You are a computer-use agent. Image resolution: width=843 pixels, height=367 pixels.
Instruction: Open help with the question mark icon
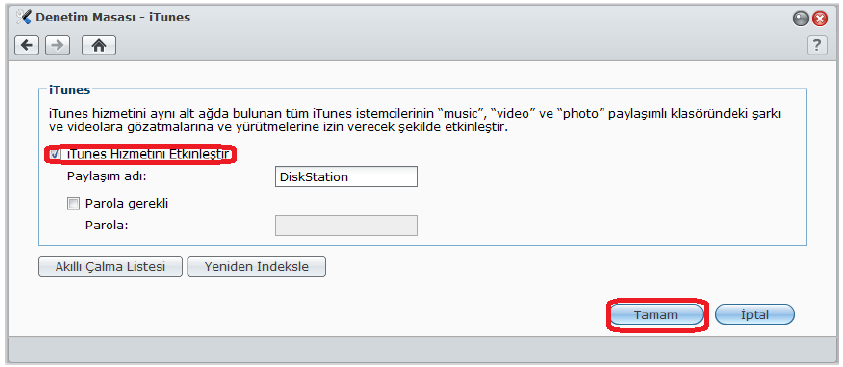817,45
